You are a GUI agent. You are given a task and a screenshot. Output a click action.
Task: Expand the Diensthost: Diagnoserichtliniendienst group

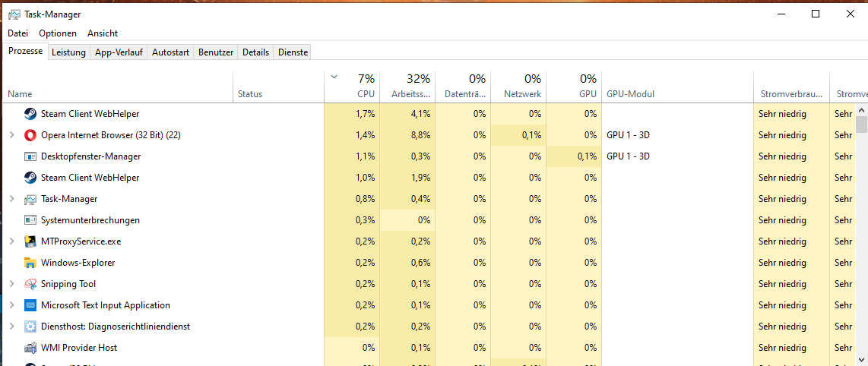tap(12, 327)
